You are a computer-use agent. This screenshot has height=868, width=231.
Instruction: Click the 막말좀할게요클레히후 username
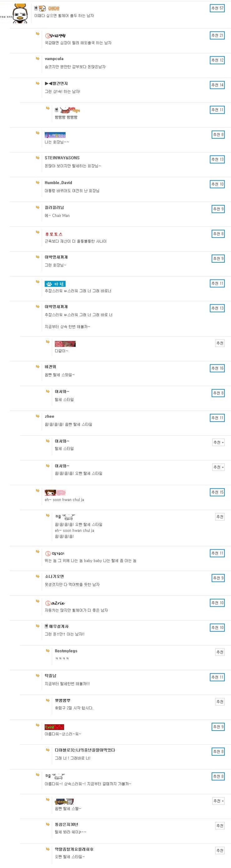74,850
